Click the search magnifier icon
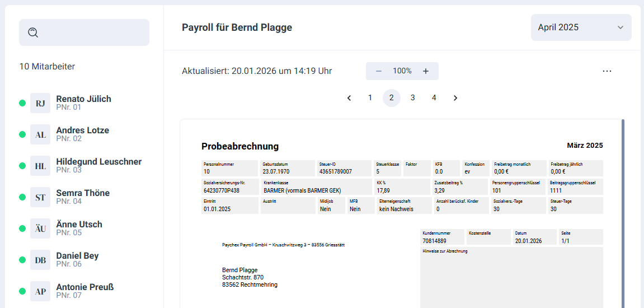The width and height of the screenshot is (644, 308). coord(33,32)
